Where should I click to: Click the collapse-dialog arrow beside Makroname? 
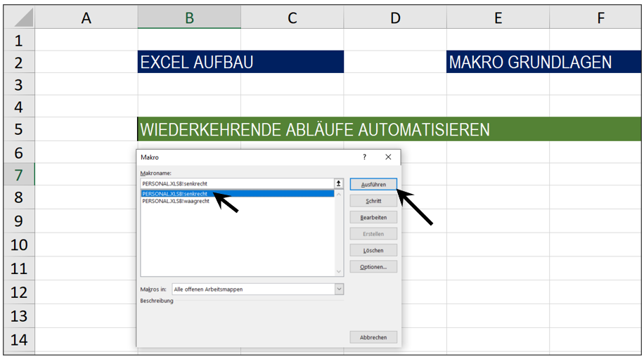pos(339,183)
